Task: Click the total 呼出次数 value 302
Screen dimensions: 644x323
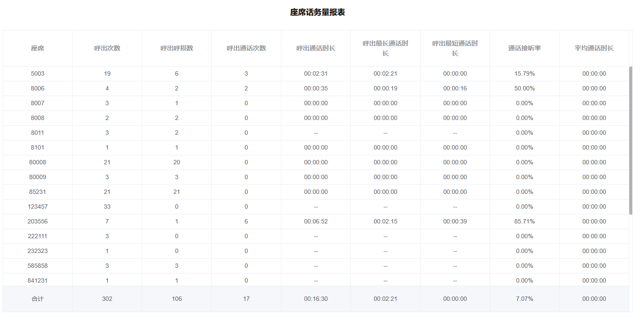Action: (107, 299)
